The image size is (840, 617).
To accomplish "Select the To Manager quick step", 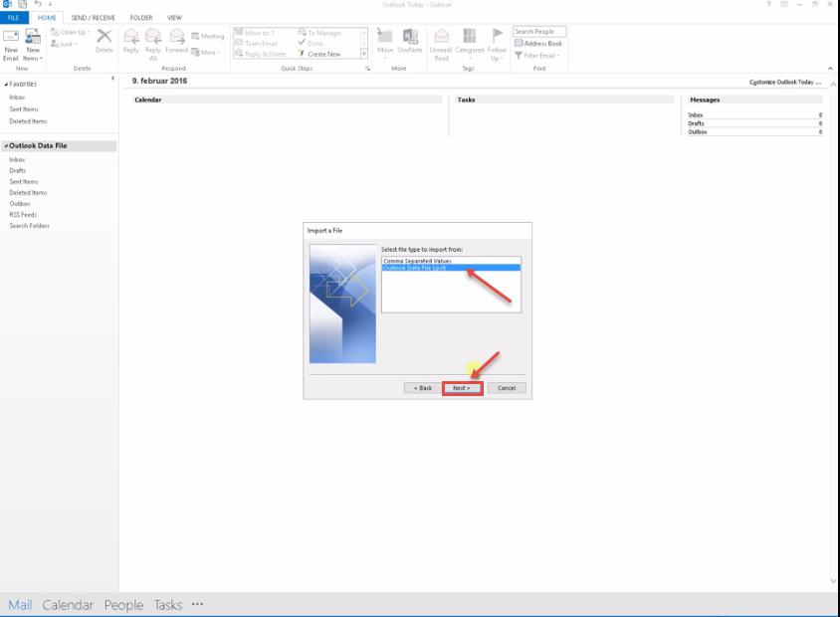I will (319, 33).
